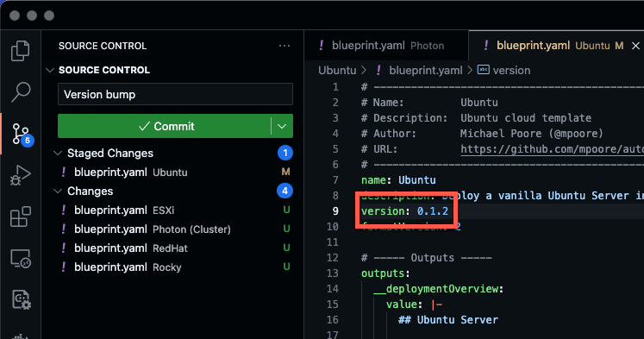
Task: Open Source Control more actions ellipsis
Action: 284,46
